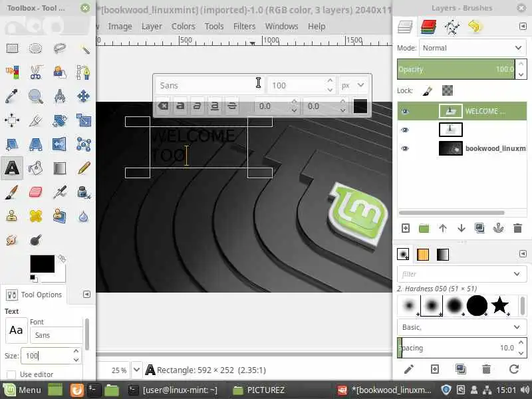Toggle bold in on-canvas text toolbar

click(x=180, y=106)
